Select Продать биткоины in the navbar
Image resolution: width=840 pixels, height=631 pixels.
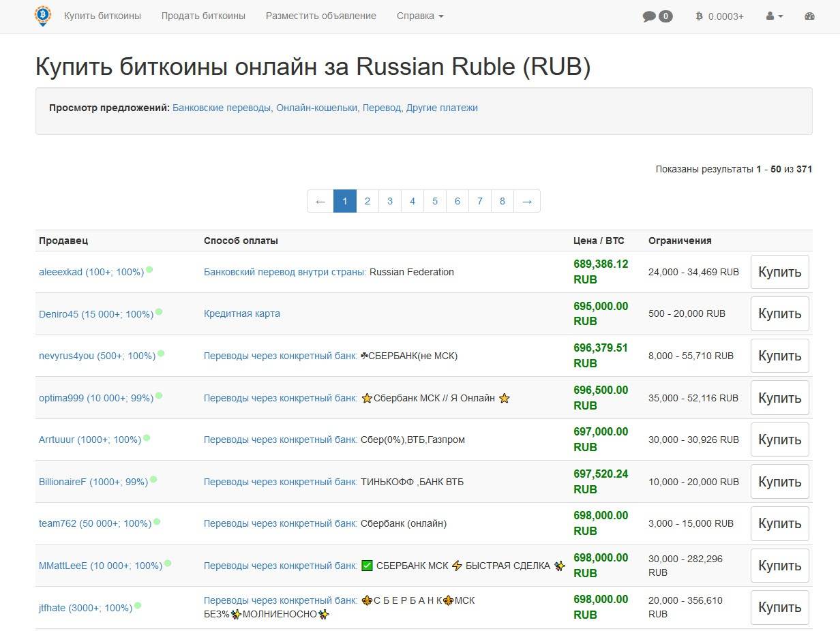coord(203,16)
